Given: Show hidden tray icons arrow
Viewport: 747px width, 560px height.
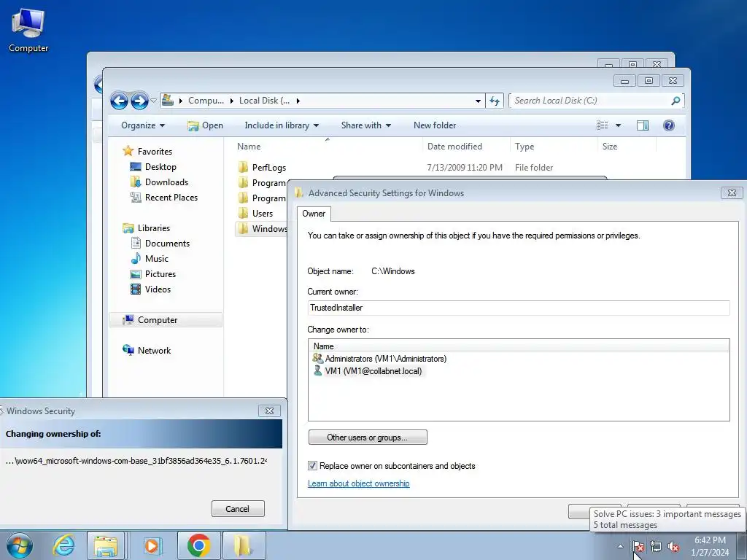Looking at the screenshot, I should click(620, 546).
